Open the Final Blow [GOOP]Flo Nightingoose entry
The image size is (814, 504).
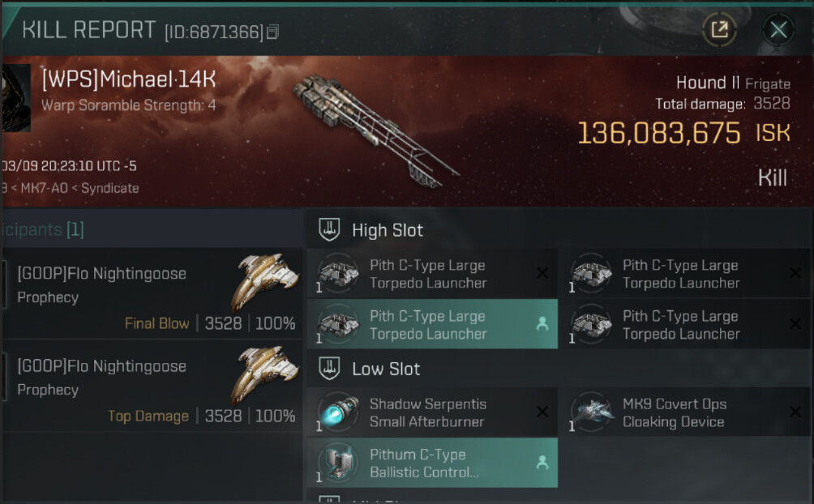point(102,274)
